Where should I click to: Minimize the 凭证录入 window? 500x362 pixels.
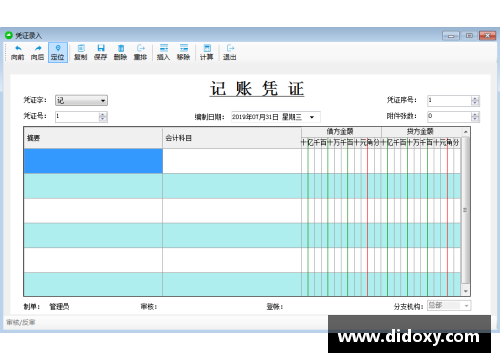(x=451, y=36)
